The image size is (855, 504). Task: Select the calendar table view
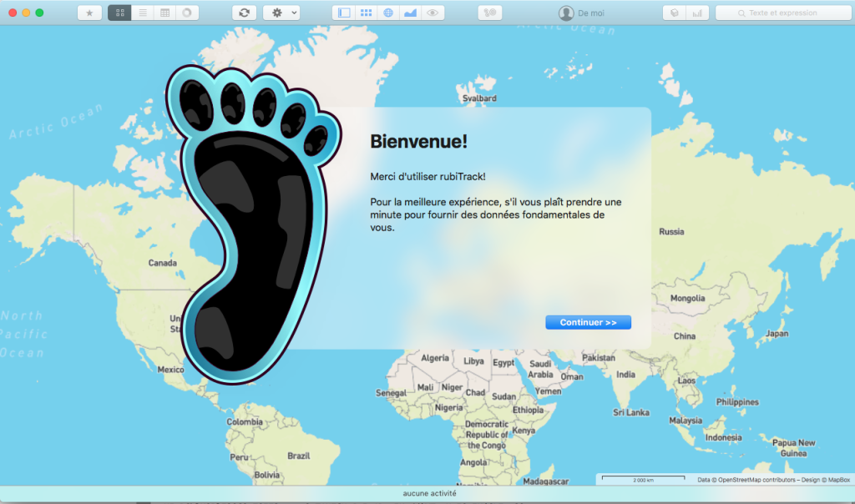point(165,13)
